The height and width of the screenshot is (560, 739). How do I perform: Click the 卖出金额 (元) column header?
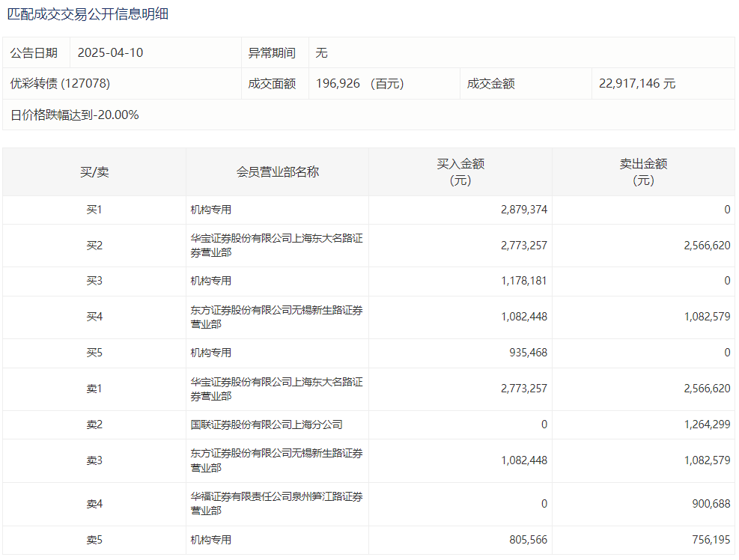643,172
